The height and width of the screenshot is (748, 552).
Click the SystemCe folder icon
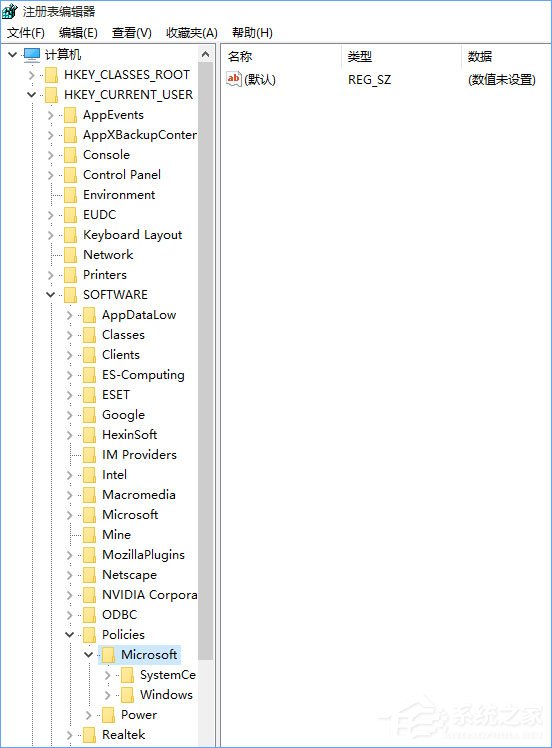128,675
